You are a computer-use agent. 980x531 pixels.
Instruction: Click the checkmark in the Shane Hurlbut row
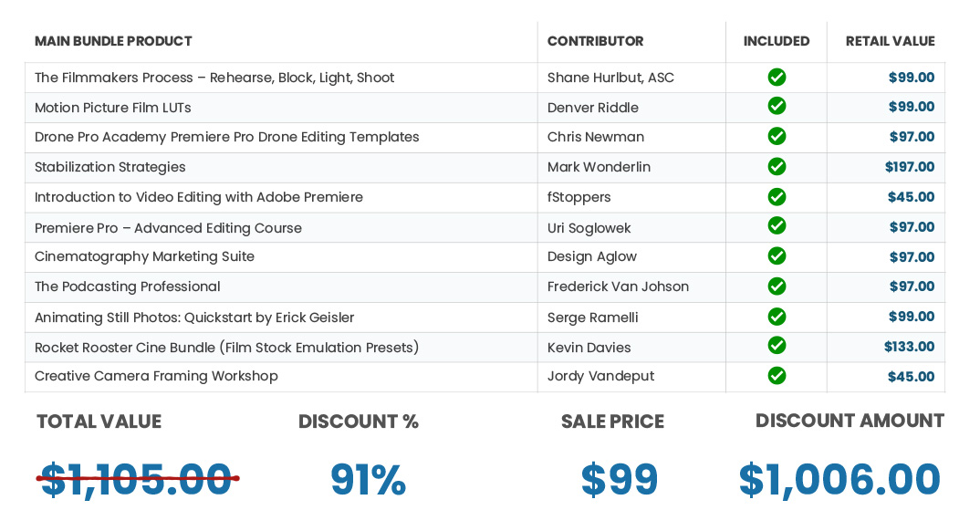click(x=777, y=78)
